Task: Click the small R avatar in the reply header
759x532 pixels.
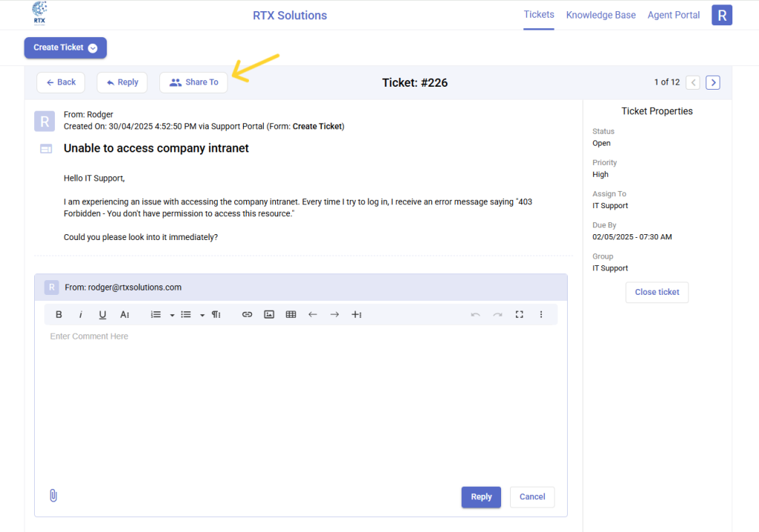Action: [x=51, y=287]
